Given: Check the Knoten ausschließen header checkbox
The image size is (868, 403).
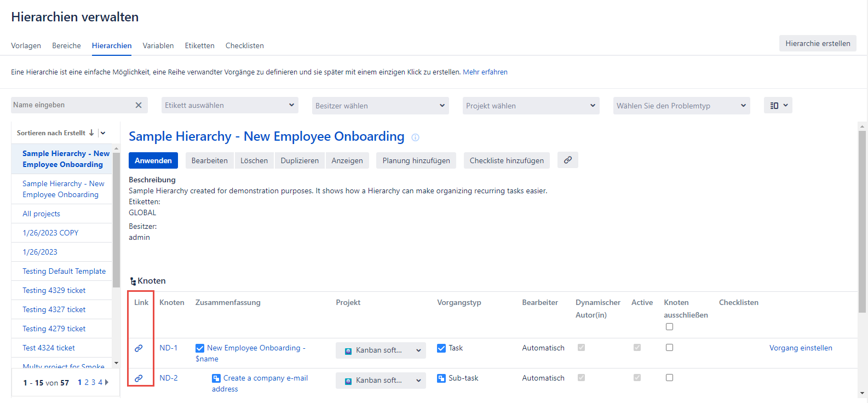Looking at the screenshot, I should 669,327.
